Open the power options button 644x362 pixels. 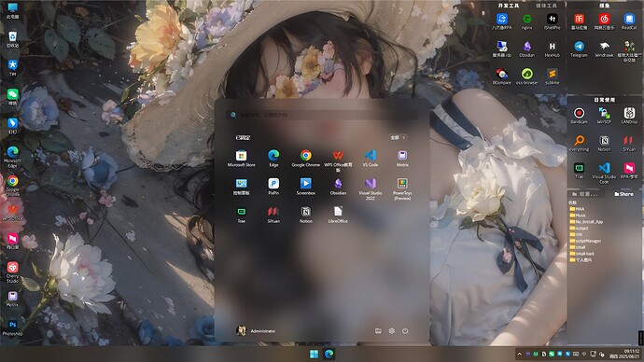[x=405, y=331]
